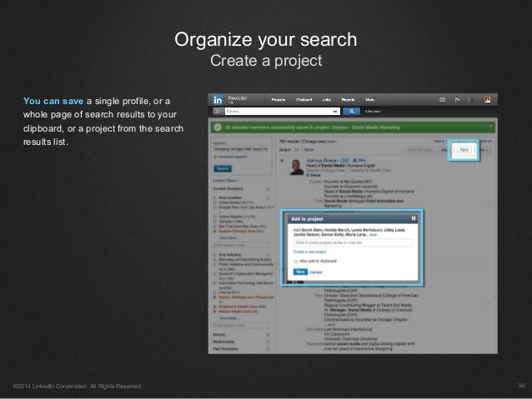Open Joshua Grace profile link
The image size is (532, 399).
(321, 160)
